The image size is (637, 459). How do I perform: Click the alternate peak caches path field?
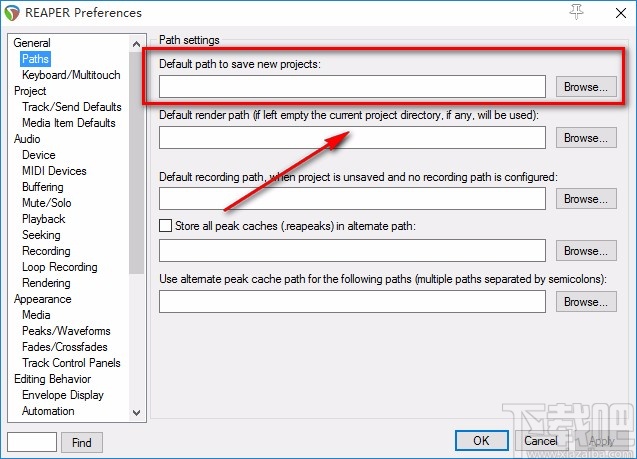352,251
